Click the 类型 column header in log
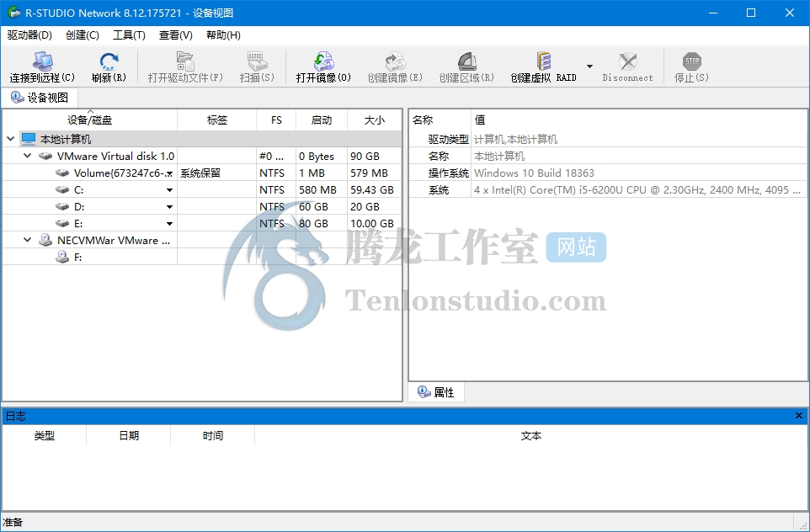This screenshot has width=810, height=532. (45, 436)
